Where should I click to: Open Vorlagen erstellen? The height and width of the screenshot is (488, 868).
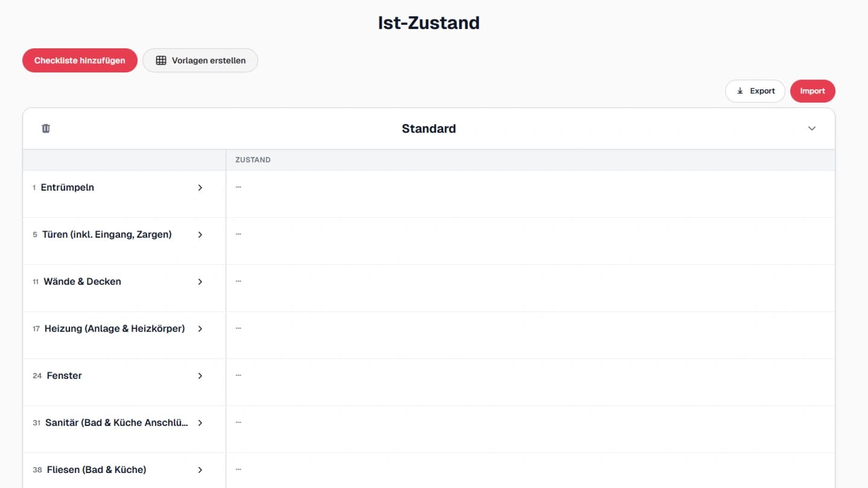tap(200, 60)
